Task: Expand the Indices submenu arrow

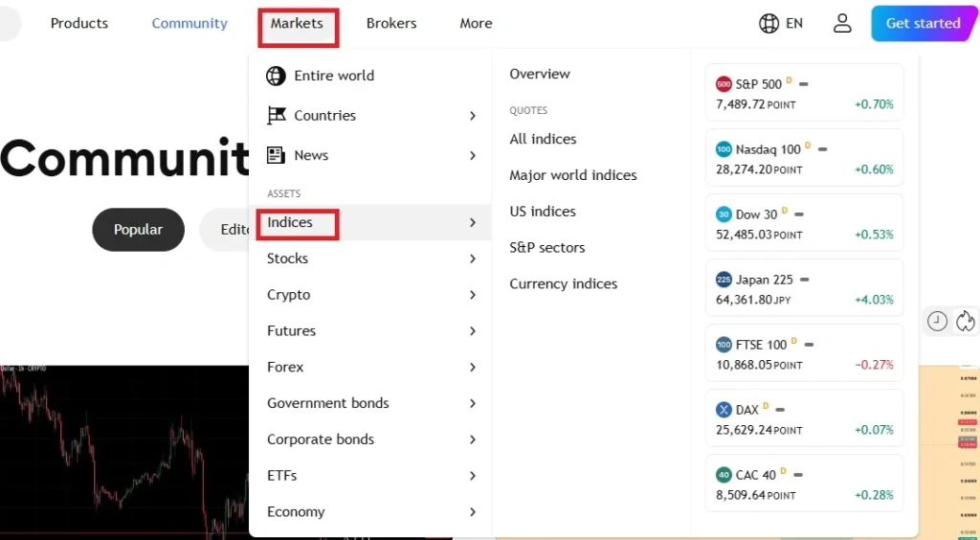Action: coord(473,222)
